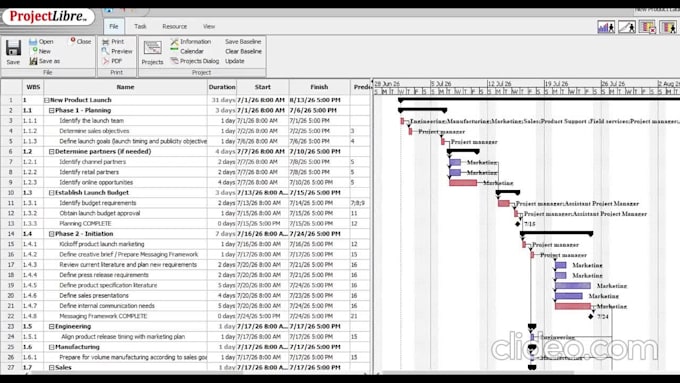Screen dimensions: 680x383
Task: Open project Information
Action: click(190, 42)
